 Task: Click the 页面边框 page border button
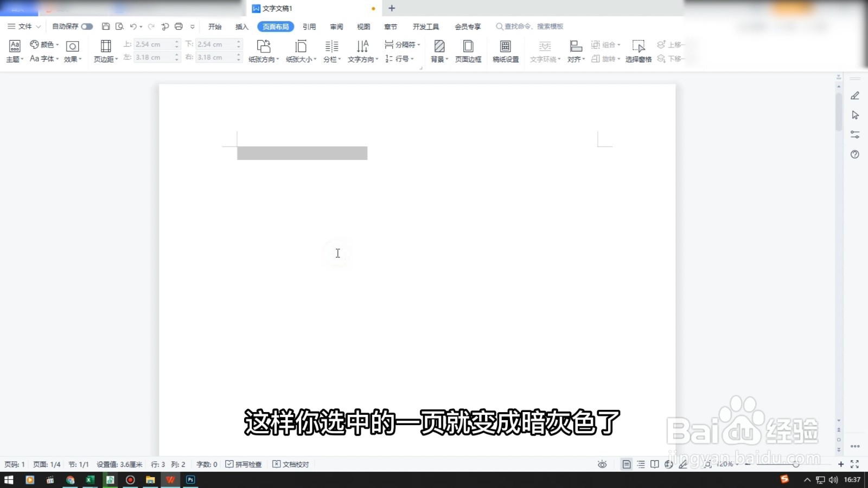point(468,51)
